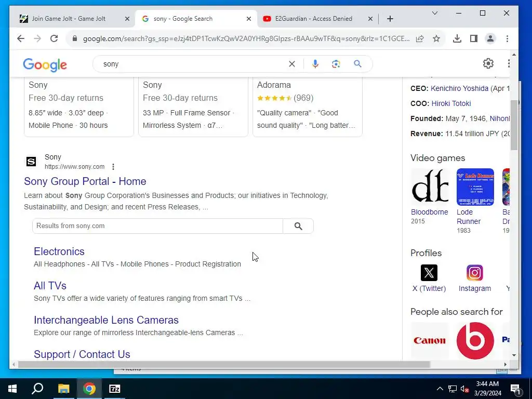This screenshot has height=399, width=532.
Task: Click the page vertical scrollbar thumb
Action: coord(514,125)
